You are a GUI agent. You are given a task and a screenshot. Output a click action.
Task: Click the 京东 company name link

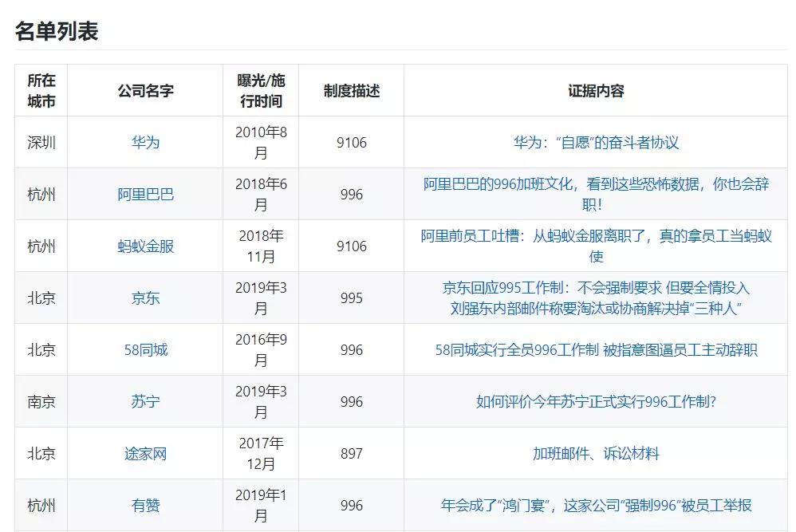point(146,298)
